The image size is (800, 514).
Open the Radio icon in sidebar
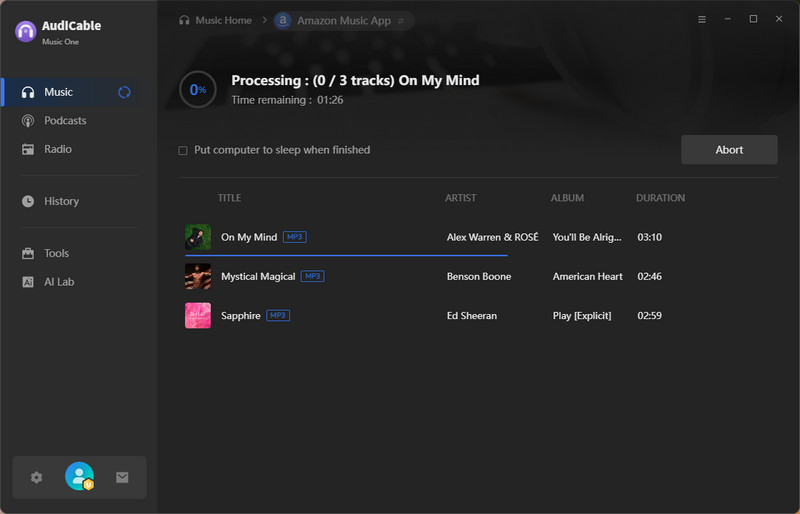click(x=28, y=150)
